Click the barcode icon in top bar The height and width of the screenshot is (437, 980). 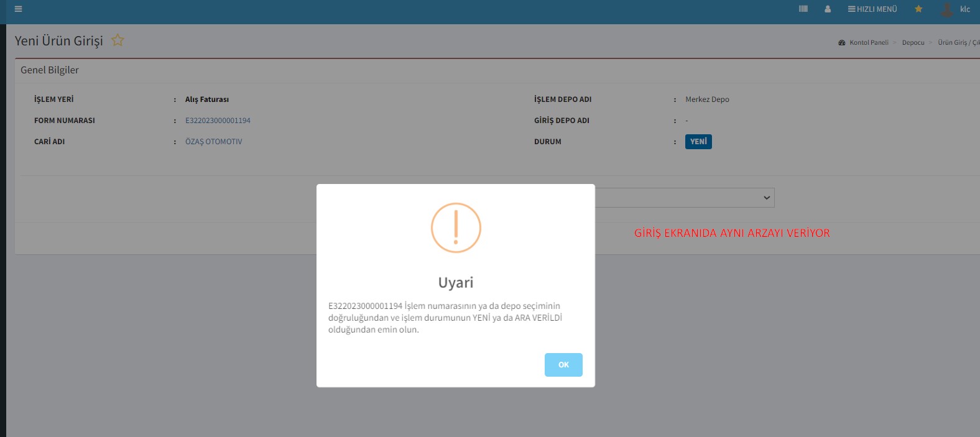[803, 9]
